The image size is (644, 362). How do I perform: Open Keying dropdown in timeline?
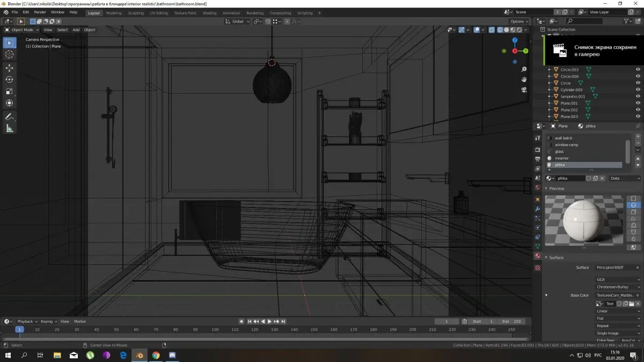coord(49,321)
